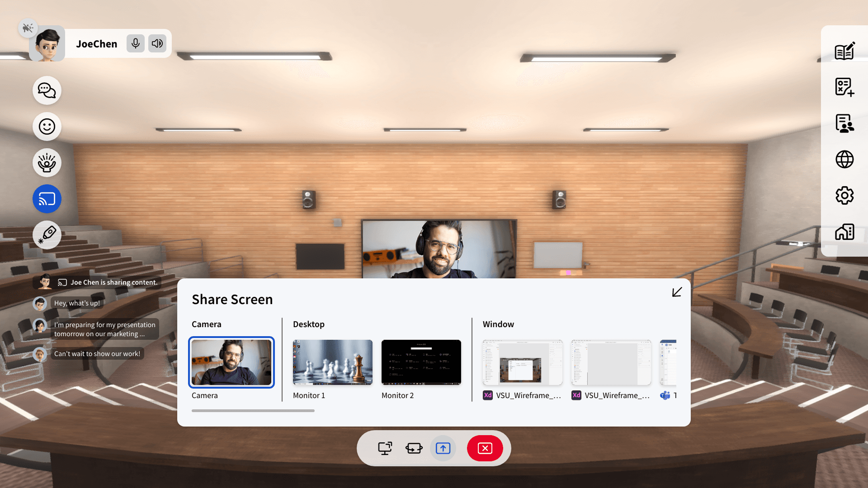Click the Share Screen horizontal scrollbar
Image resolution: width=868 pixels, height=488 pixels.
click(253, 411)
